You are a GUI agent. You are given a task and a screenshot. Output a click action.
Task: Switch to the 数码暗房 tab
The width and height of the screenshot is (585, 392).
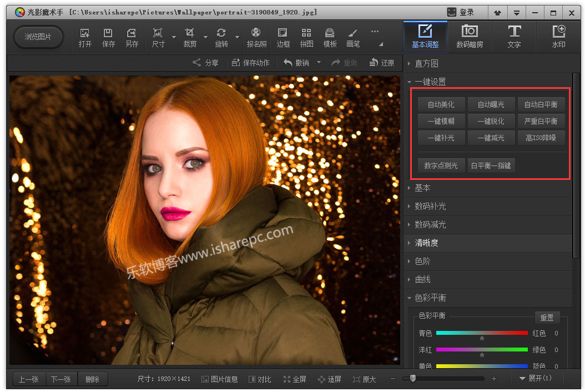[470, 37]
